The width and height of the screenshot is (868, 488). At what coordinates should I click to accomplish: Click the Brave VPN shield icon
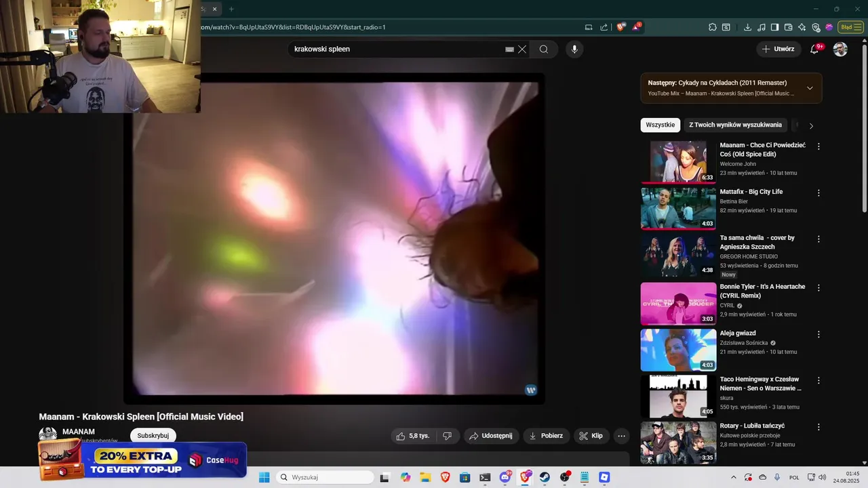coord(816,27)
